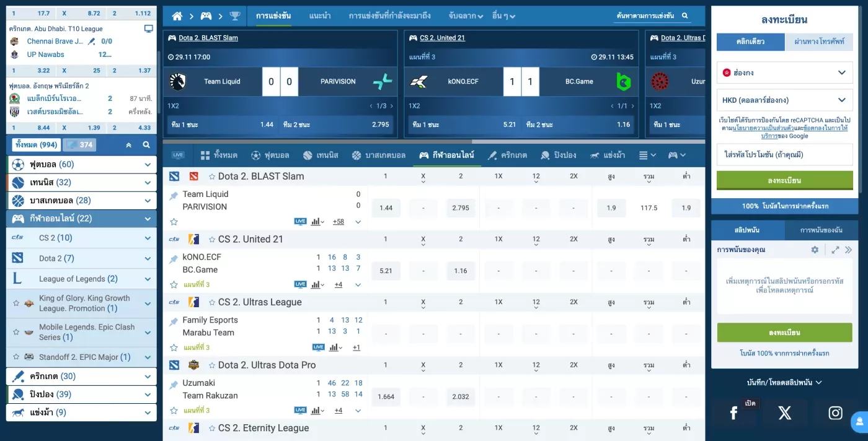Expand more markets chevron for Team Liquid match
The height and width of the screenshot is (441, 868).
click(358, 222)
